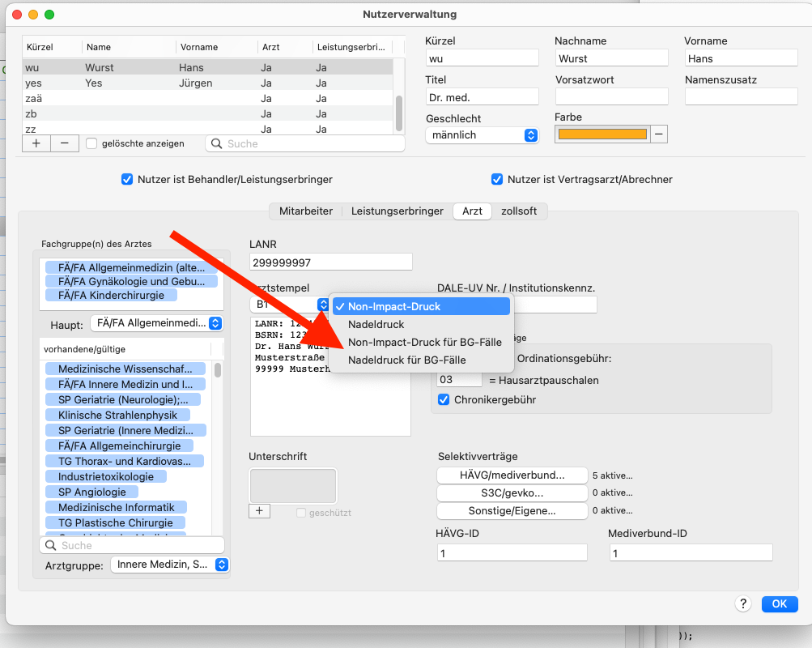Select 'TG Plastische Chirurgie' in available list
The height and width of the screenshot is (648, 812).
pyautogui.click(x=116, y=522)
